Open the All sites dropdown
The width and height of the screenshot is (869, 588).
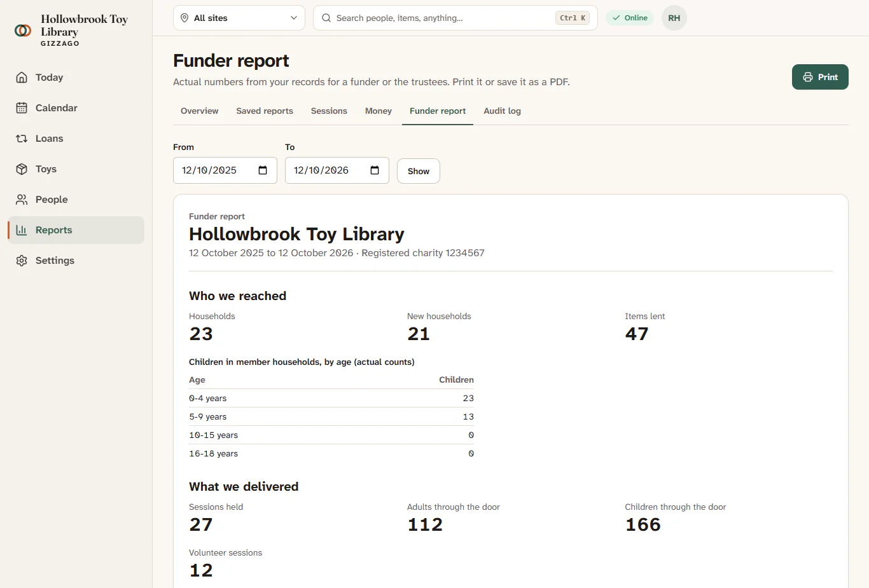point(239,18)
